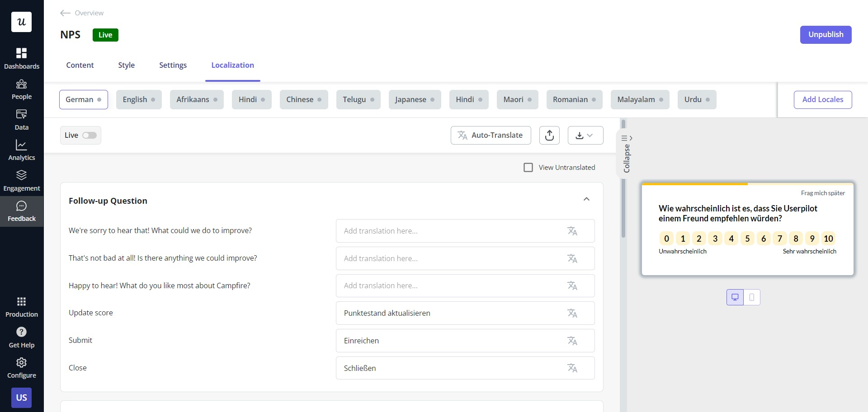This screenshot has height=412, width=868.
Task: Click the Unpublish button
Action: (826, 34)
